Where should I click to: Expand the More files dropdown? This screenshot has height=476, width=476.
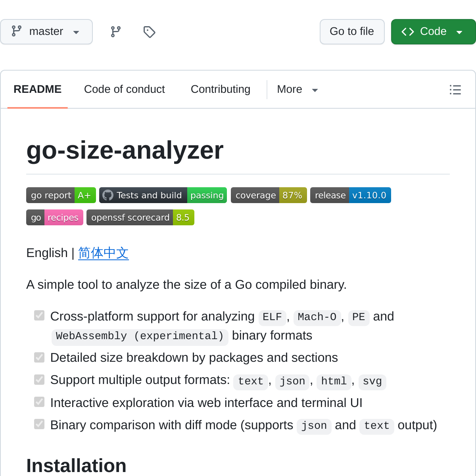[x=297, y=90]
